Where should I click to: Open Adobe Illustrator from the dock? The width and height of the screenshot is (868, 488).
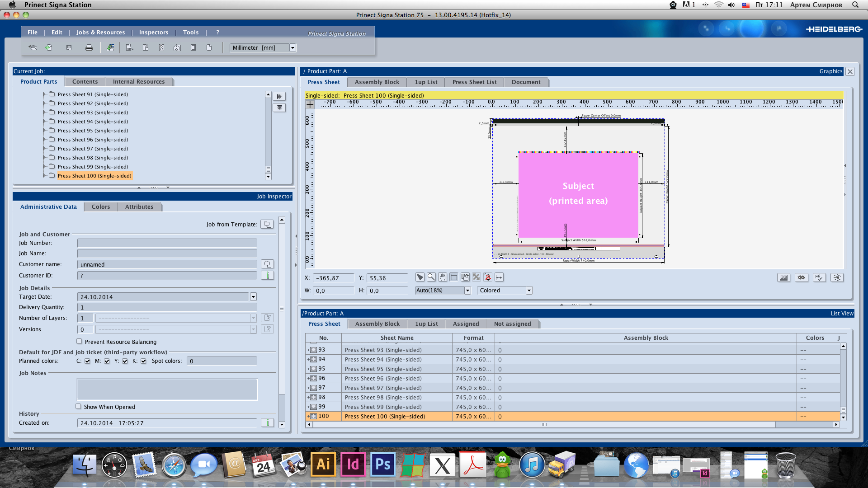[x=323, y=464]
